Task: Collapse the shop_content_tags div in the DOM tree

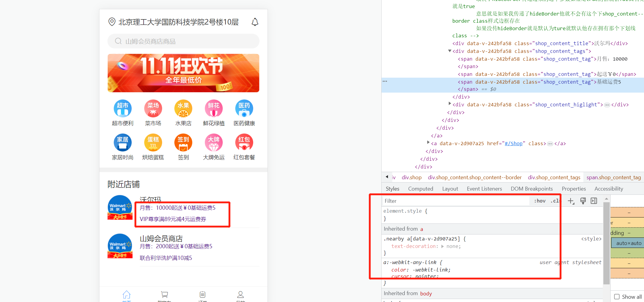Action: (x=450, y=51)
